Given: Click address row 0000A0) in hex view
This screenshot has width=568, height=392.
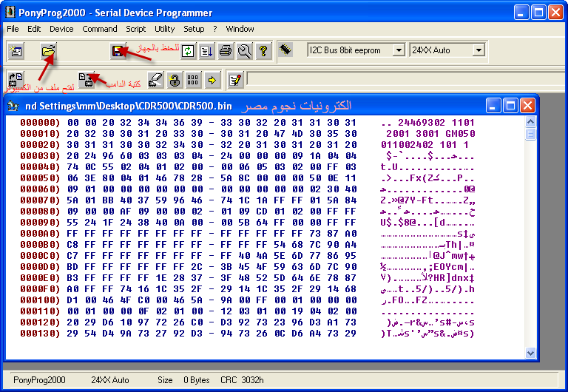Looking at the screenshot, I should point(40,234).
